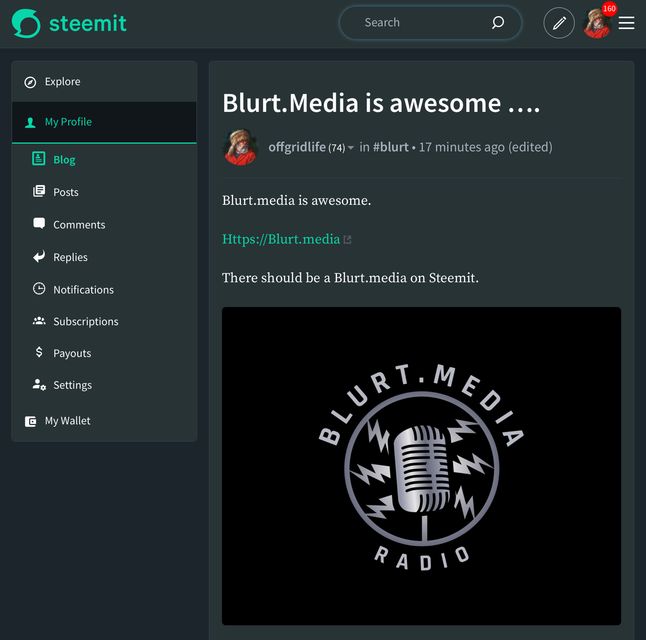
Task: Open the user avatar with 160 badge
Action: 597,24
